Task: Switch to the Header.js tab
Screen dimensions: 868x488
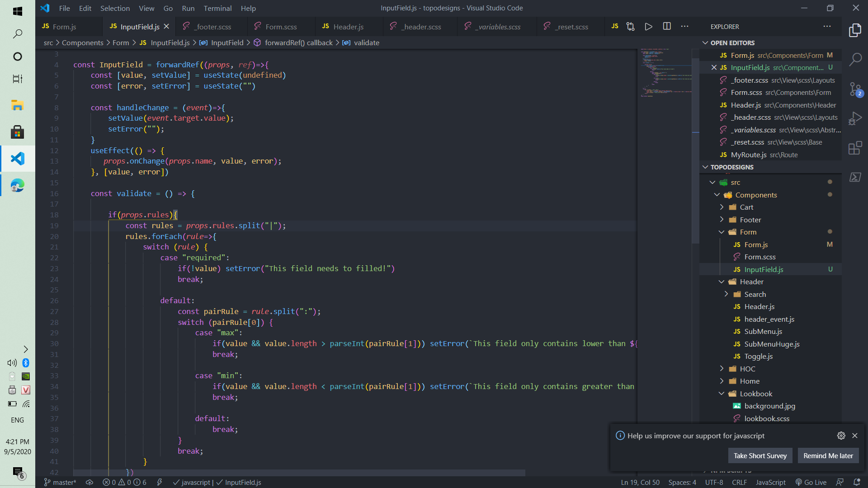Action: (348, 27)
